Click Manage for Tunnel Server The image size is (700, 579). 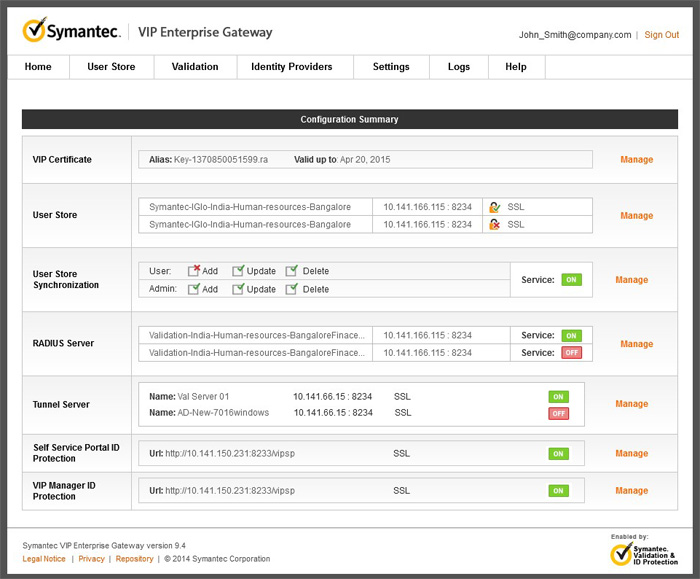click(x=632, y=404)
